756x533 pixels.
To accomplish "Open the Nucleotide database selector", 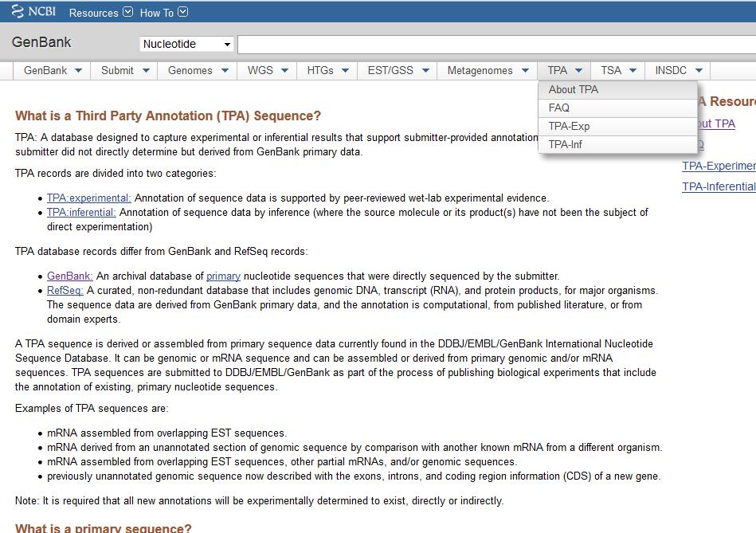I will 186,44.
